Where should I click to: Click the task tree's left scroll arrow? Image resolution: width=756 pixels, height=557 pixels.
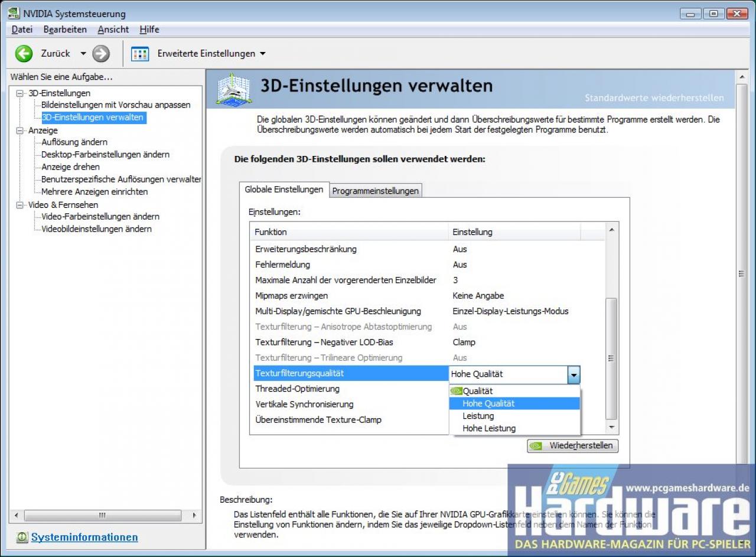17,516
